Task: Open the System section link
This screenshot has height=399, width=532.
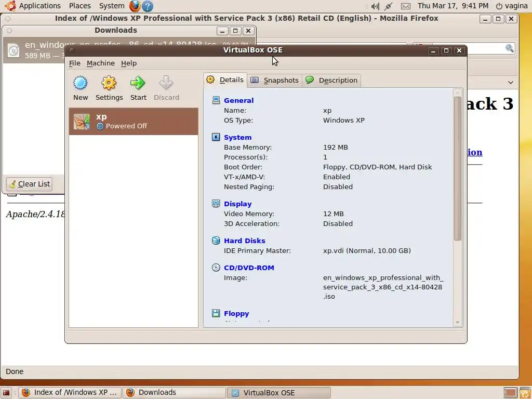Action: [237, 137]
